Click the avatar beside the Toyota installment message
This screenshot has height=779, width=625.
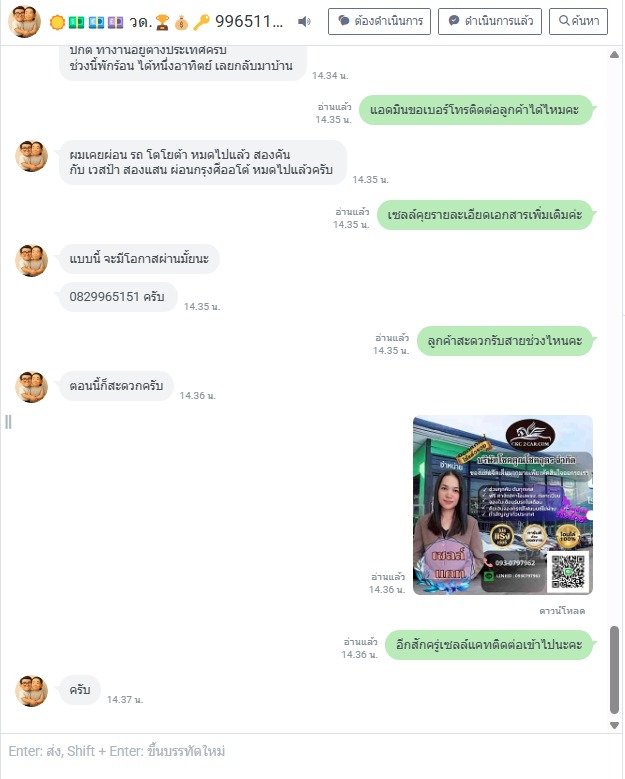coord(31,156)
